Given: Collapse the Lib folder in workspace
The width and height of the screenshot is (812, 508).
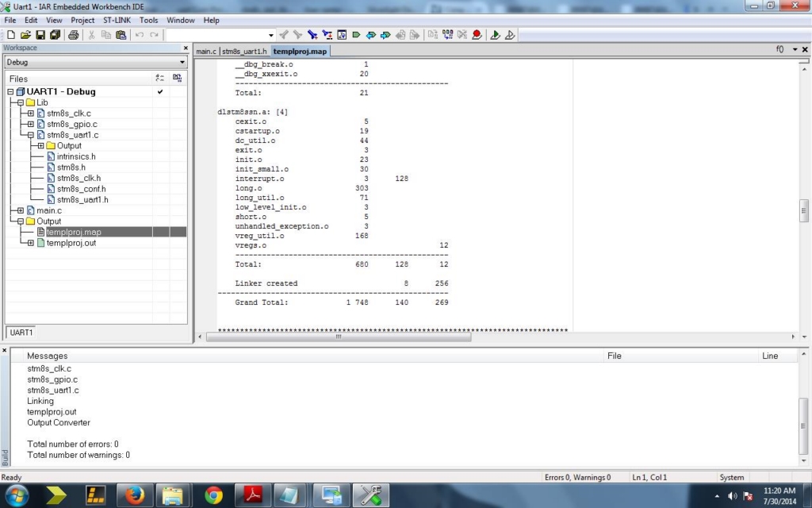Looking at the screenshot, I should coord(21,102).
